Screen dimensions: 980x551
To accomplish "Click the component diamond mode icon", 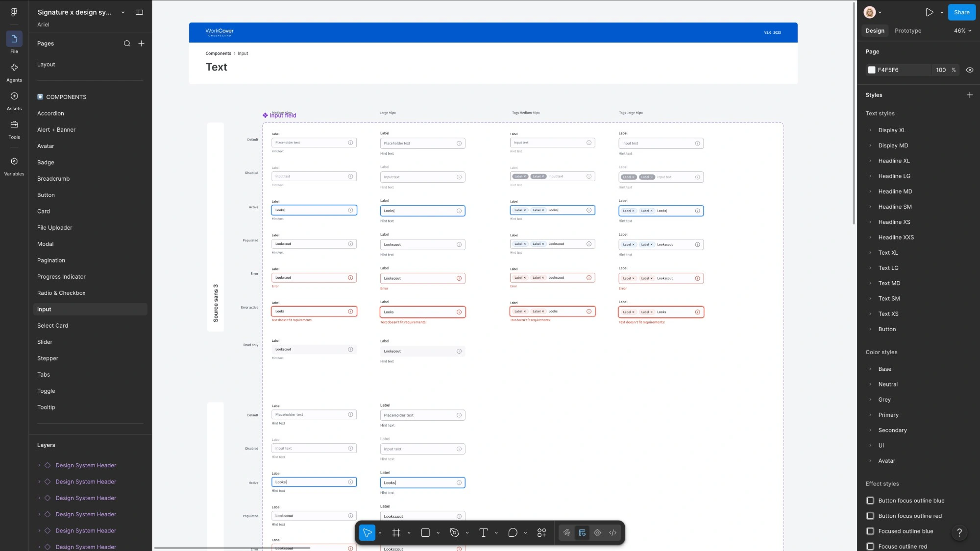I will pyautogui.click(x=597, y=532).
